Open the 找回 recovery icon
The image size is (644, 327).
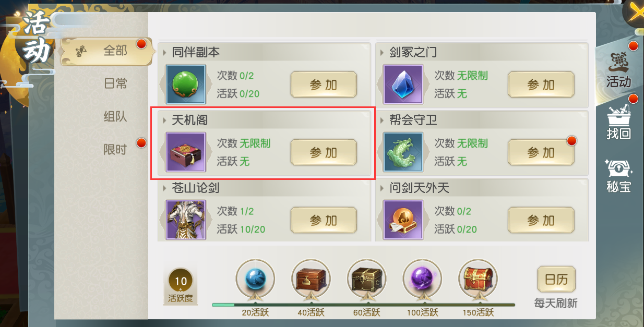point(619,121)
